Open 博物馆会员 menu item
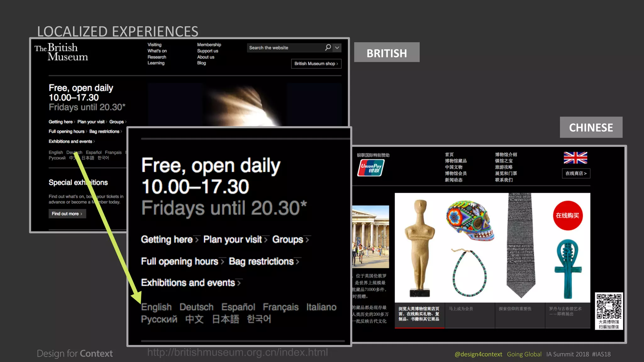 click(x=456, y=173)
